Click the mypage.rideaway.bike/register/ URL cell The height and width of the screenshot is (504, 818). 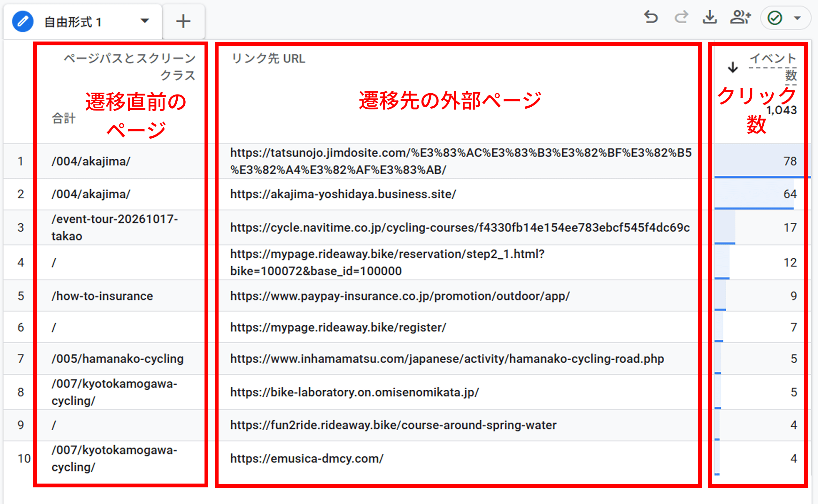point(338,327)
